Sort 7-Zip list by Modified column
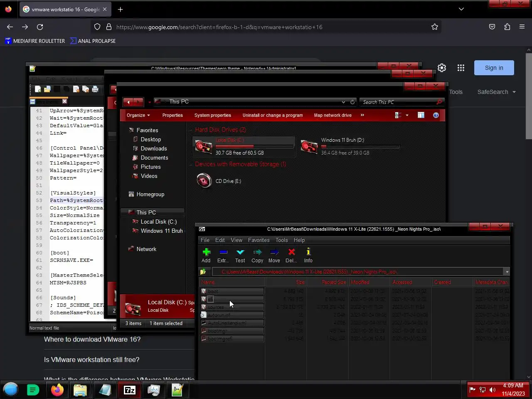 pos(369,282)
